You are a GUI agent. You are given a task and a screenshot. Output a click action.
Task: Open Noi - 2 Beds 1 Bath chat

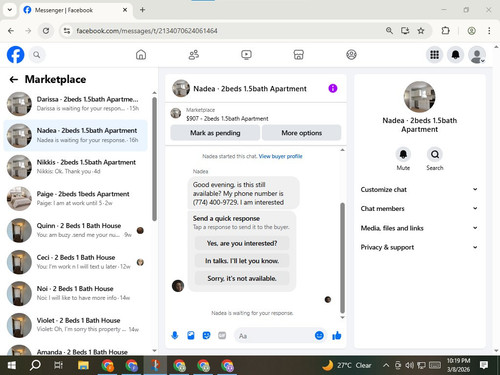tap(75, 293)
